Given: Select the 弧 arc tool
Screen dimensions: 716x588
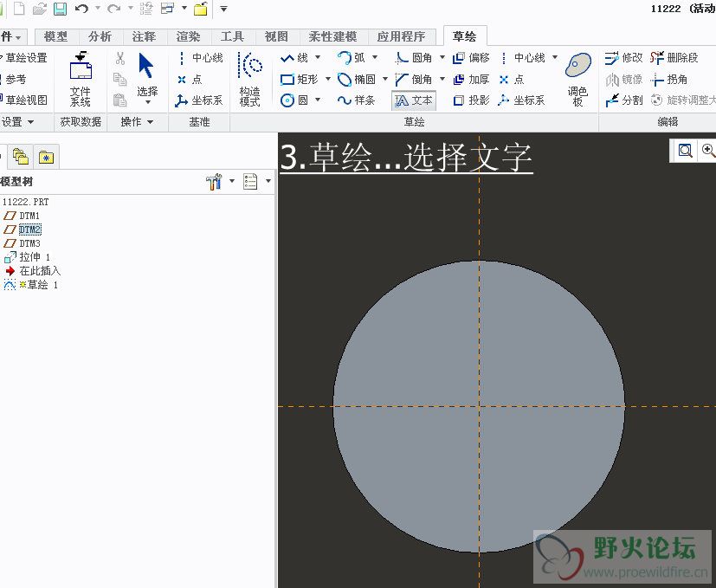Looking at the screenshot, I should (352, 57).
